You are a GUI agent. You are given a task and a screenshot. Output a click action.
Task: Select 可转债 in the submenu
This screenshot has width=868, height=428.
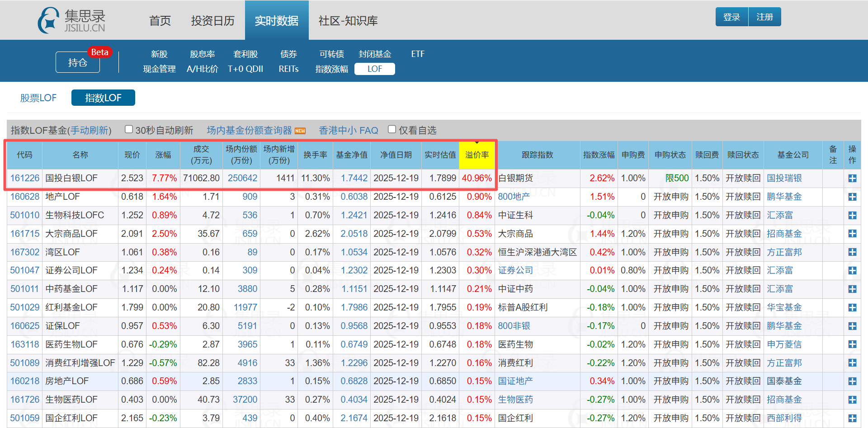(x=332, y=54)
